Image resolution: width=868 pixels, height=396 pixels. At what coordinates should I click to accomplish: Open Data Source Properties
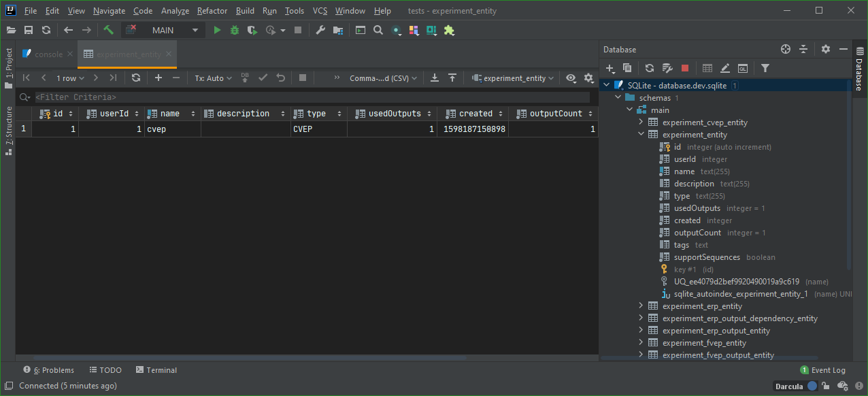coord(667,68)
